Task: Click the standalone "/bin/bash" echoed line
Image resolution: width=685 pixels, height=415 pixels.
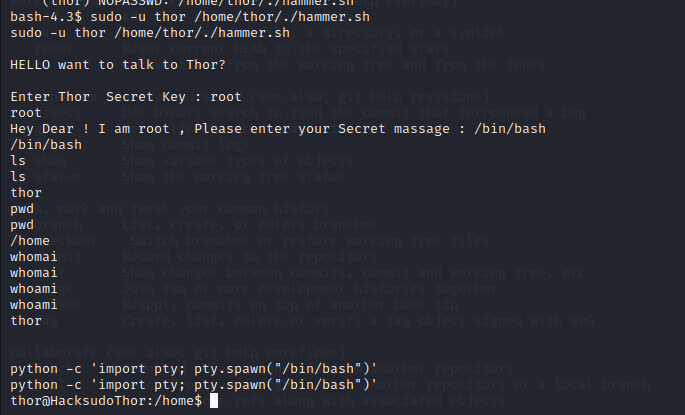Action: tap(46, 145)
